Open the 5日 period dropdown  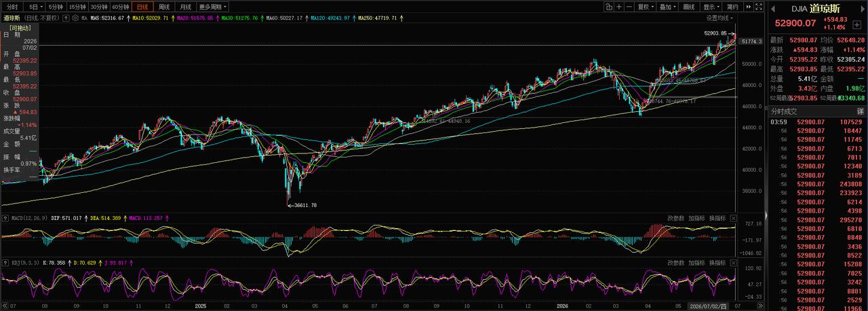(x=34, y=7)
